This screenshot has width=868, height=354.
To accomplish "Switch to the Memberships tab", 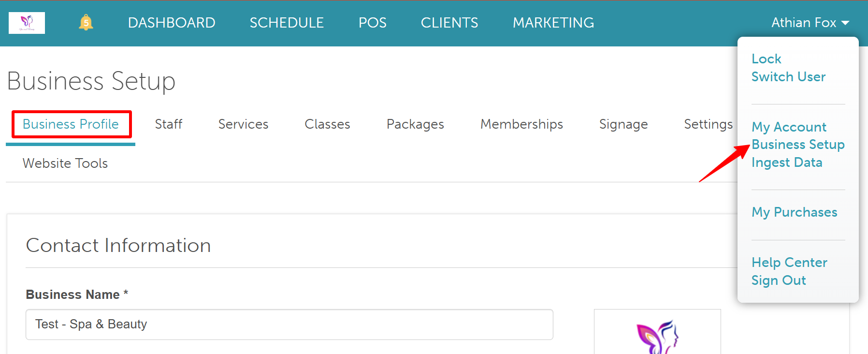I will click(521, 124).
